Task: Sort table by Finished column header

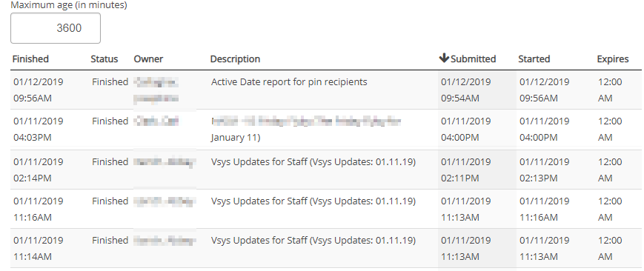Action: click(x=30, y=58)
